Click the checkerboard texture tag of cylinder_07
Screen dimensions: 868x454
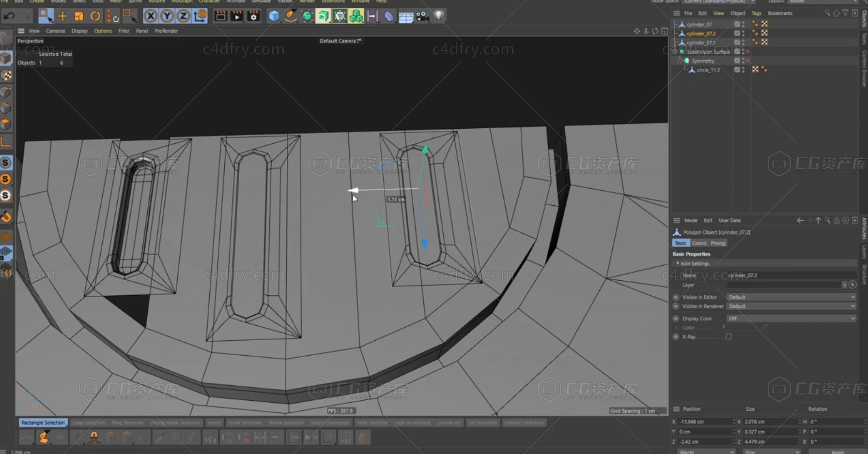click(x=764, y=24)
